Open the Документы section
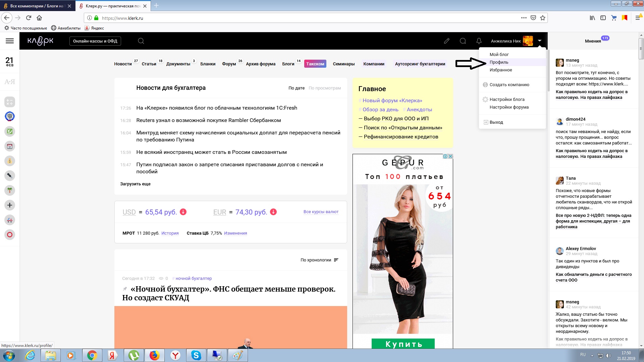The width and height of the screenshot is (644, 362). [178, 64]
